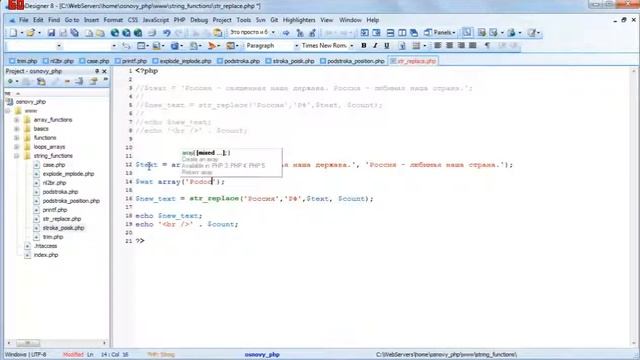640x360 pixels.
Task: Click editor vertical scrollbar
Action: [634, 206]
